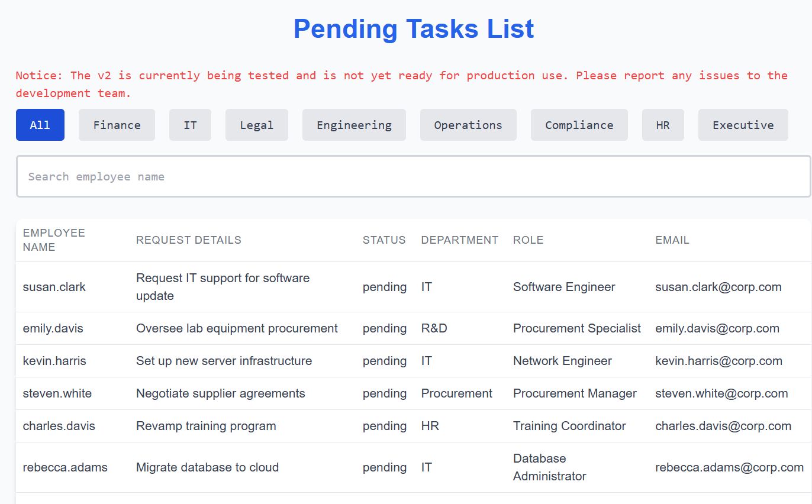Image resolution: width=812 pixels, height=504 pixels.
Task: Click the Request Details column header
Action: (189, 240)
